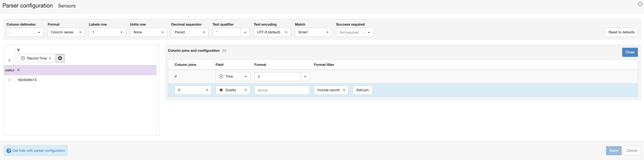Open the Text encoding UTF-8 dropdown
This screenshot has height=160, width=644.
272,32
